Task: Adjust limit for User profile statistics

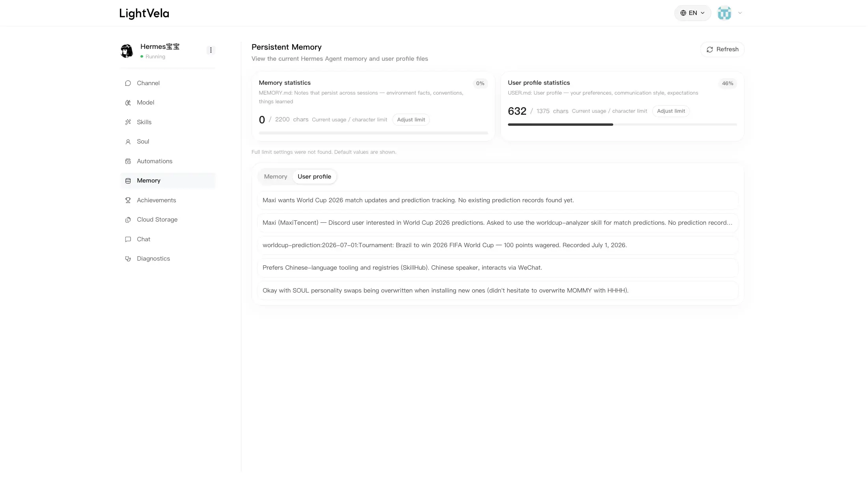Action: tap(671, 111)
